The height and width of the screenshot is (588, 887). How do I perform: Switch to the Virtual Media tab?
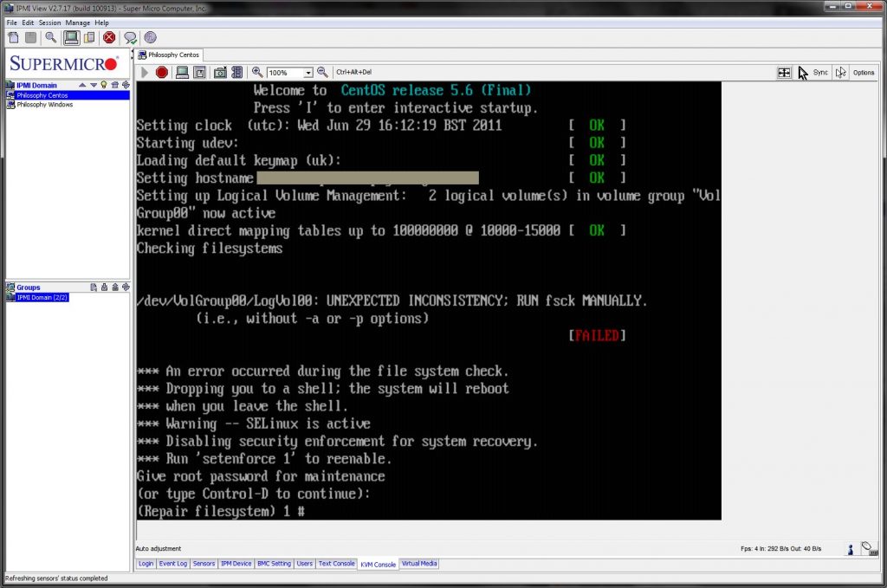[419, 564]
